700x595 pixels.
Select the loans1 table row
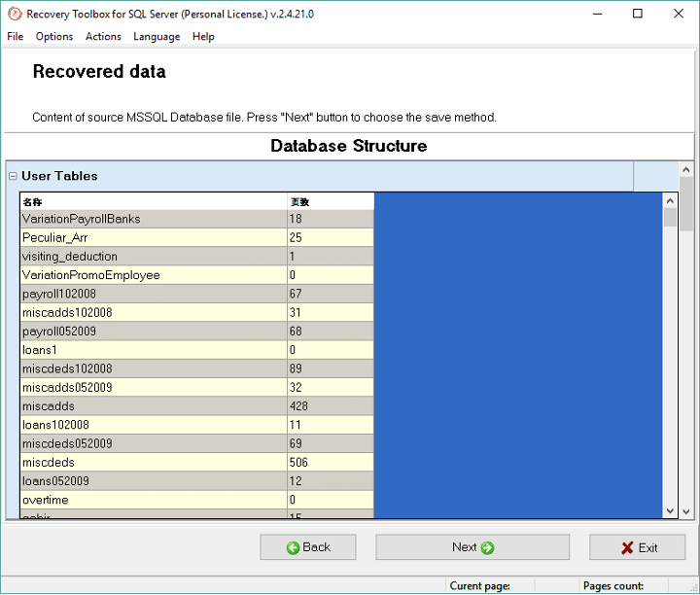click(x=196, y=350)
